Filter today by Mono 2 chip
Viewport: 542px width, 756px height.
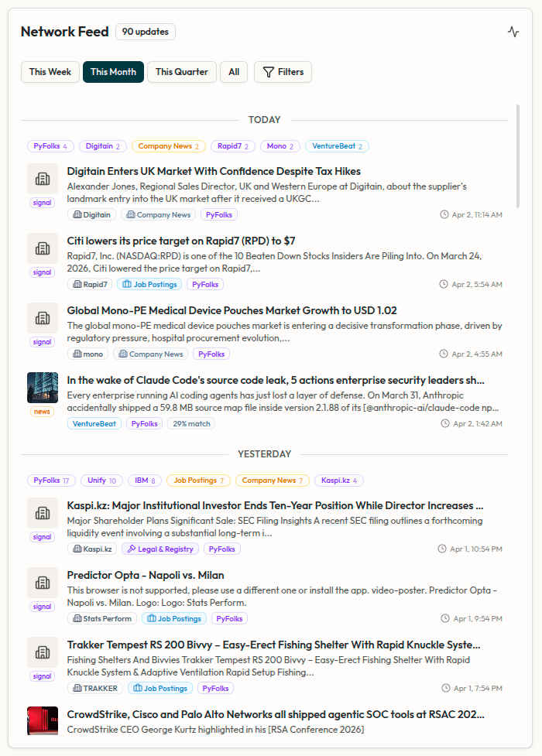[x=280, y=146]
